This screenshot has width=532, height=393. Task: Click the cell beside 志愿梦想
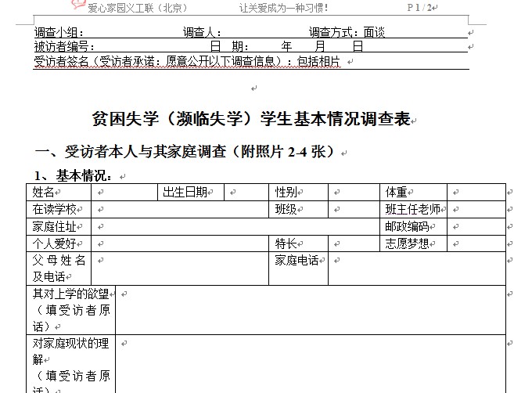(476, 243)
